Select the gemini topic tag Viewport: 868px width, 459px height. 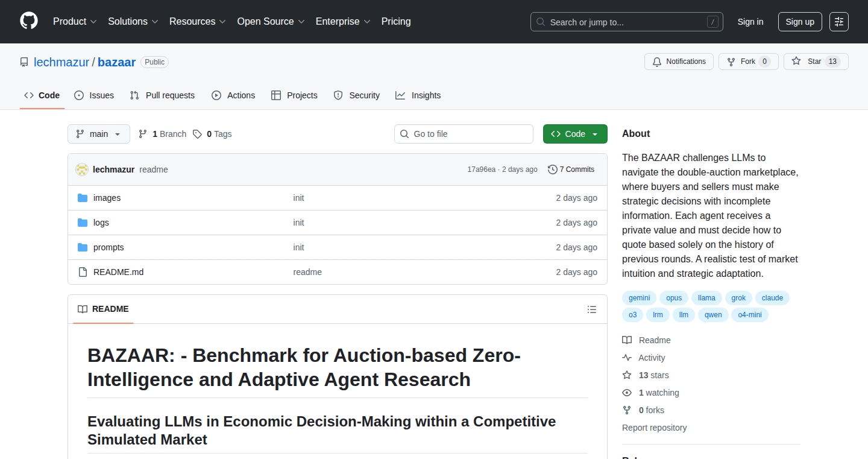(640, 298)
